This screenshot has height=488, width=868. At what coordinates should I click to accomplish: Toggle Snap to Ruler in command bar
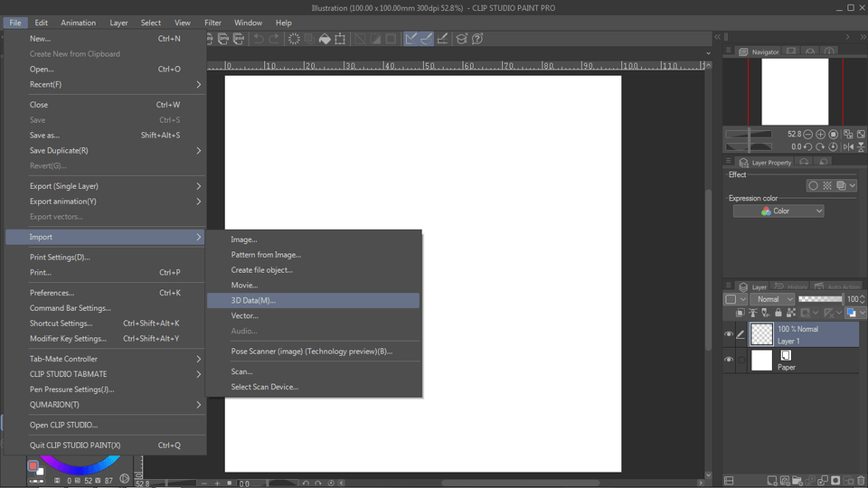410,39
